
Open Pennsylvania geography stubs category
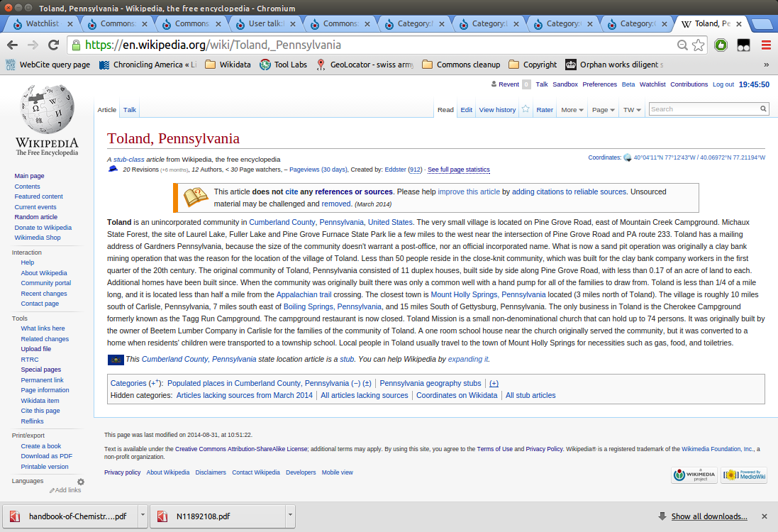tap(430, 383)
